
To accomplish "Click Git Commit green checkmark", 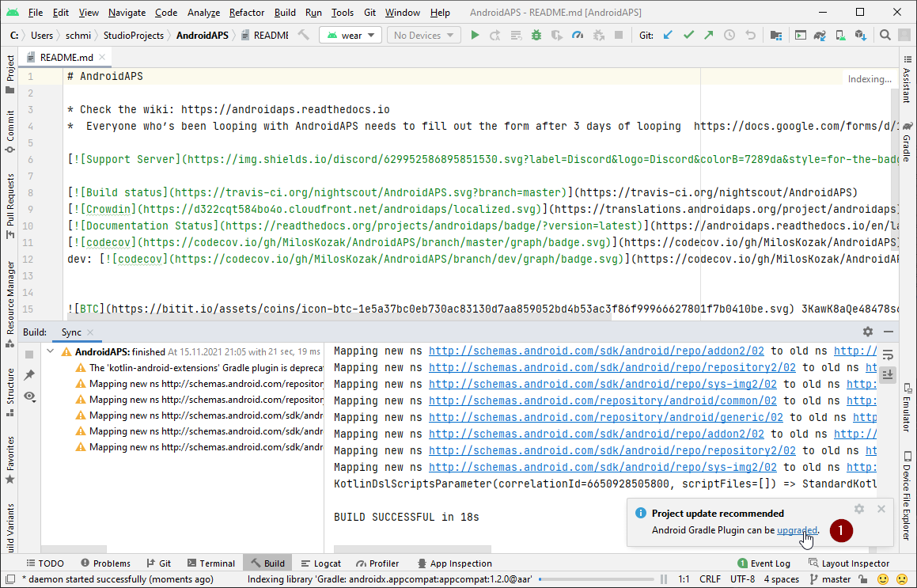I will point(688,35).
